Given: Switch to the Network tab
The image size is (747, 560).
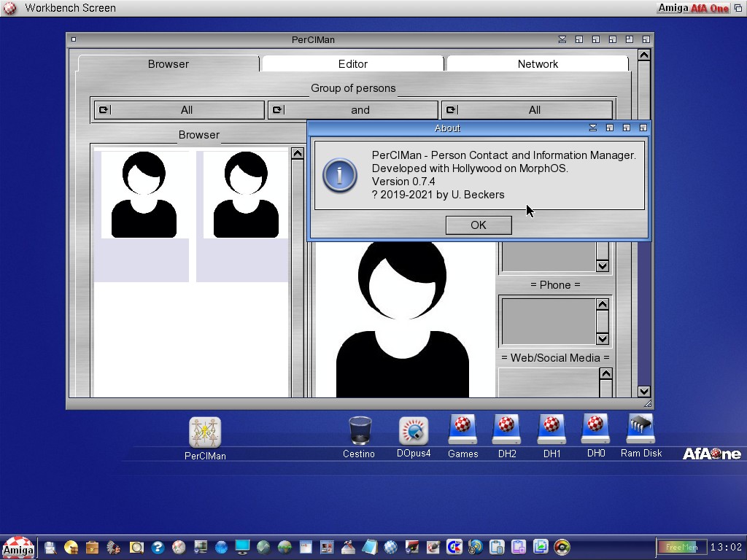Looking at the screenshot, I should [x=538, y=64].
